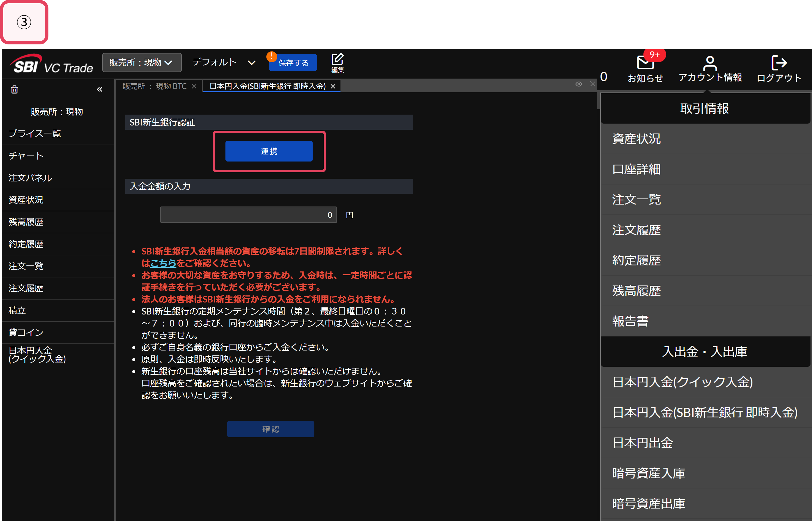The height and width of the screenshot is (521, 812).
Task: Open 注文履歴 in account dropdown menu
Action: [705, 230]
